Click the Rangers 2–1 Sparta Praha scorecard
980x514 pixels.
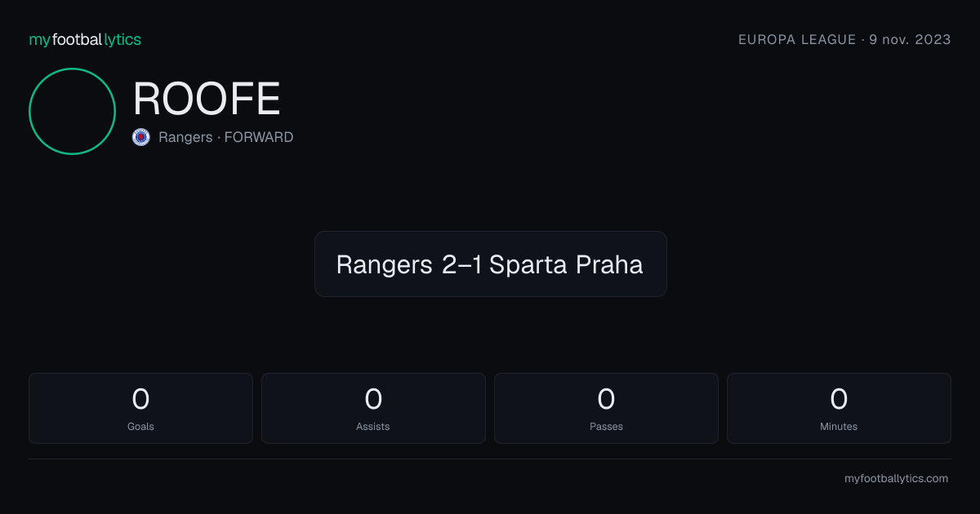[x=490, y=264]
